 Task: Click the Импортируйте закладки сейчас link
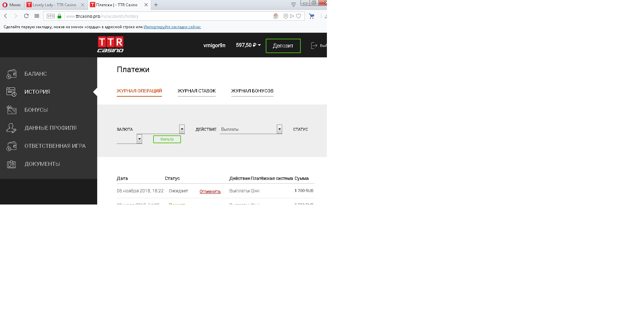(x=172, y=27)
